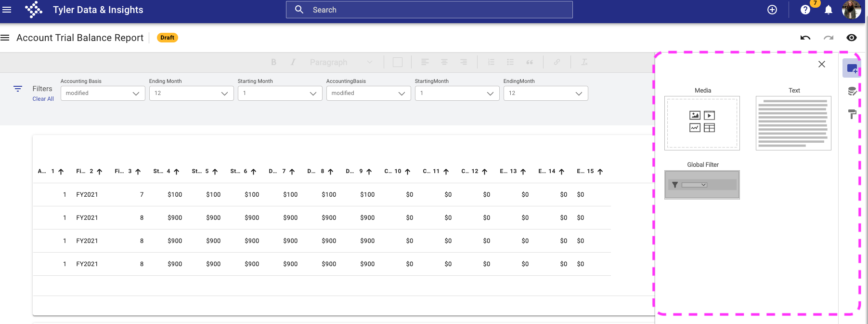Click the cell with value 7
Image resolution: width=868 pixels, height=324 pixels.
point(142,195)
